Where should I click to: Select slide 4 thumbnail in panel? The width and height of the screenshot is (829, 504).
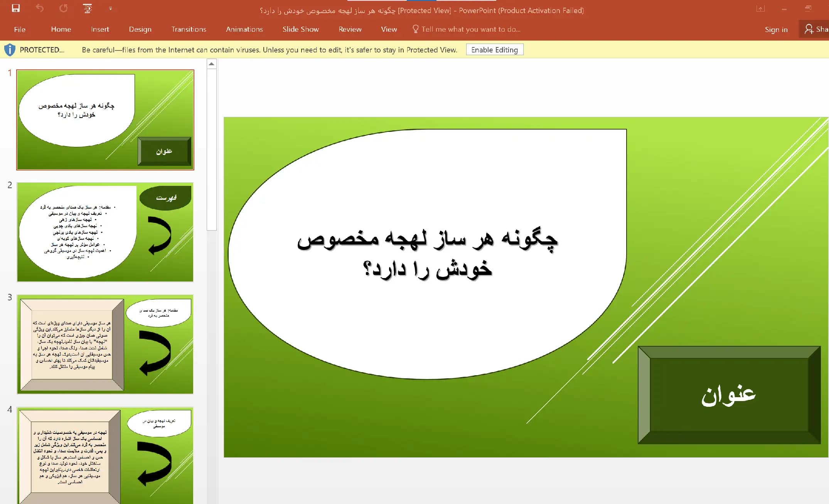pos(105,455)
